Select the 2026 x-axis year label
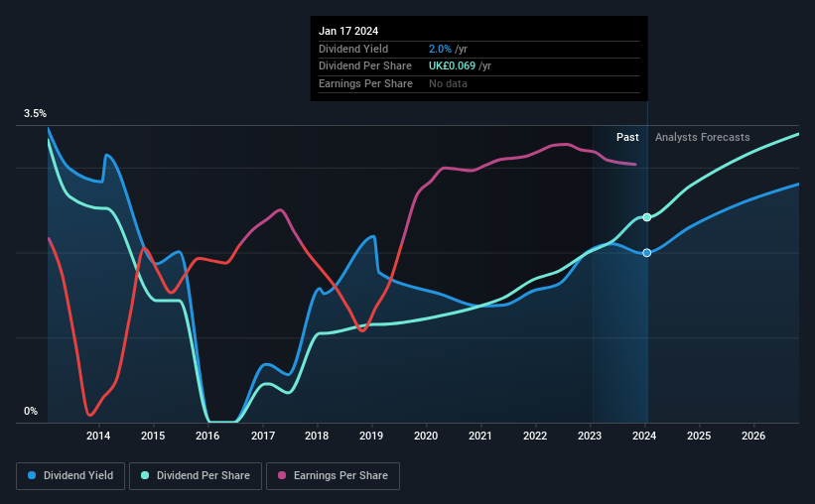Screen dimensions: 815x504 [753, 436]
